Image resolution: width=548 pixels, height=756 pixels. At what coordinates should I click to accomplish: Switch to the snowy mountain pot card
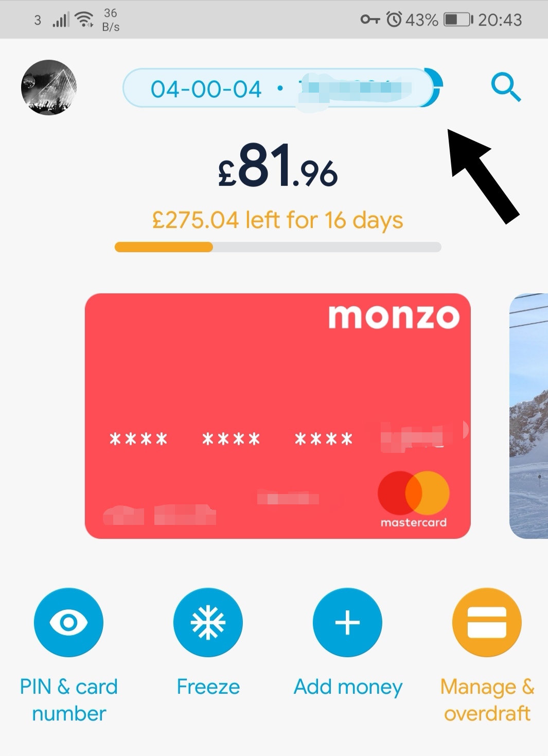point(528,416)
